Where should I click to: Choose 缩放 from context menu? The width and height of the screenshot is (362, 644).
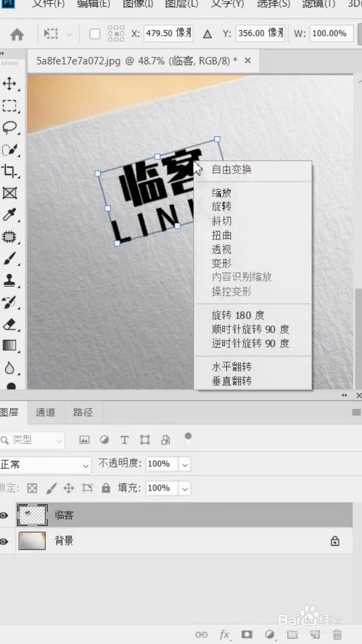222,193
